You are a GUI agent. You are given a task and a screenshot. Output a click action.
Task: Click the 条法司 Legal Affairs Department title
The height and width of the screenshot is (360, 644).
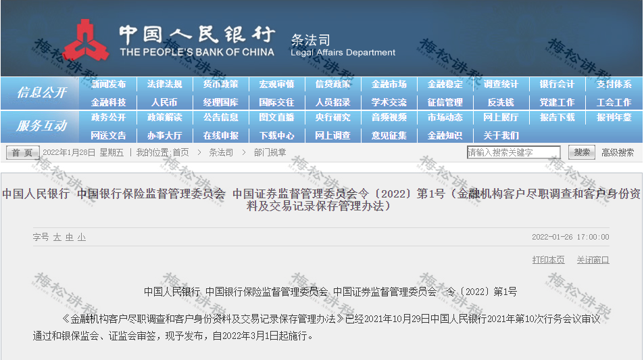click(x=343, y=45)
